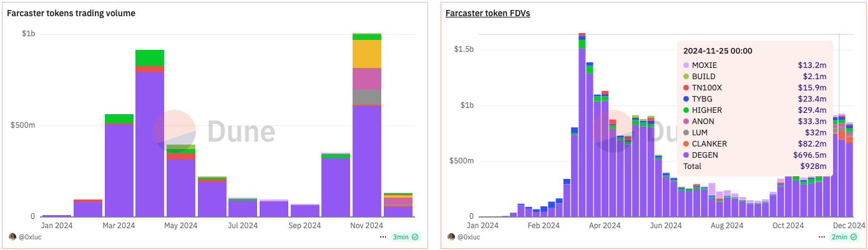This screenshot has width=868, height=250.
Task: Click the yellow segment of November volume bar
Action: click(367, 54)
